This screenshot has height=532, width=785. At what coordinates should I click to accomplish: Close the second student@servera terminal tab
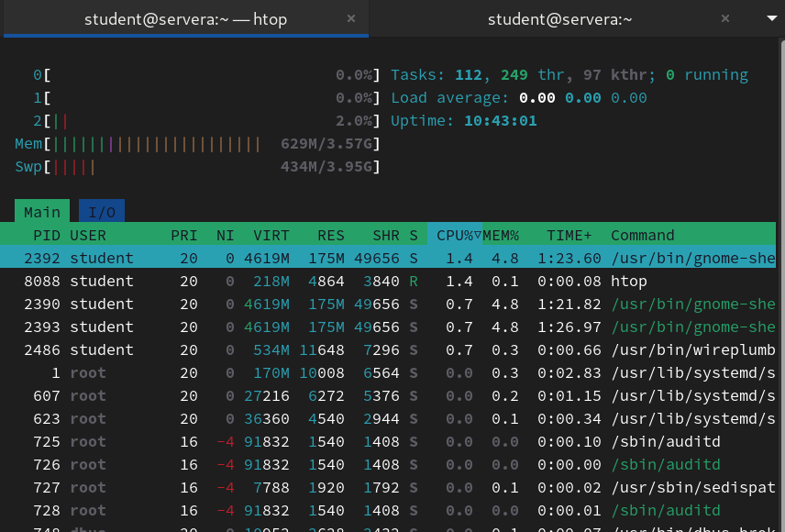pyautogui.click(x=725, y=18)
